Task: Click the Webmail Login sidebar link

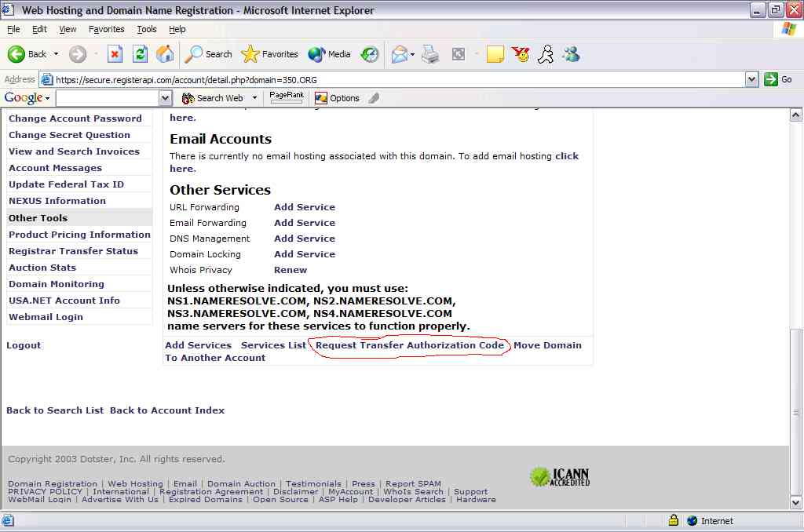Action: tap(46, 317)
